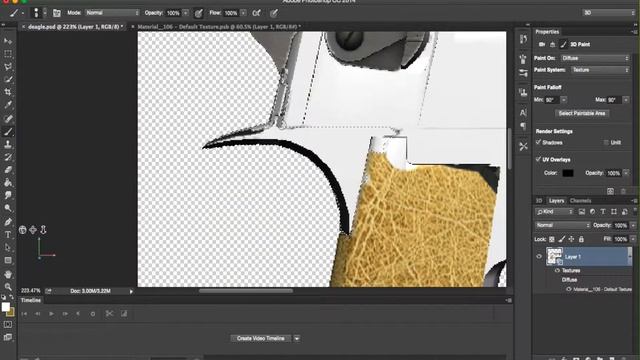Select the Type tool
Viewport: 640px width, 360px height.
coord(8,235)
